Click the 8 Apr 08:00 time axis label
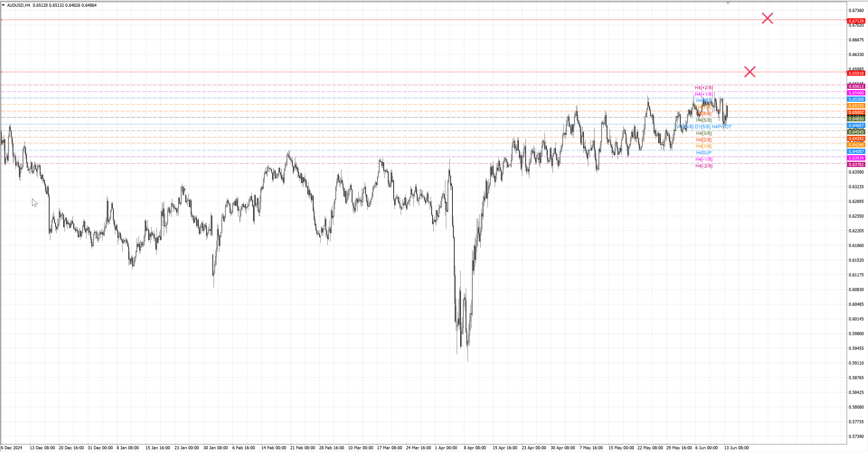This screenshot has height=452, width=868. (474, 448)
